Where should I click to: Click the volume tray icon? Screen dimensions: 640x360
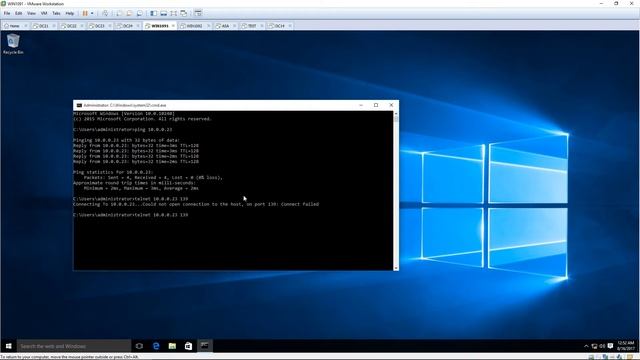pos(602,346)
